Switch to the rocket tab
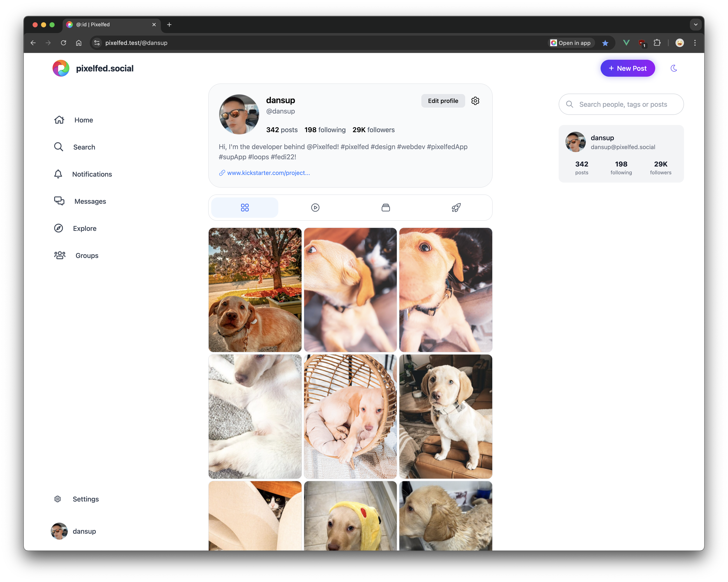 (x=456, y=208)
